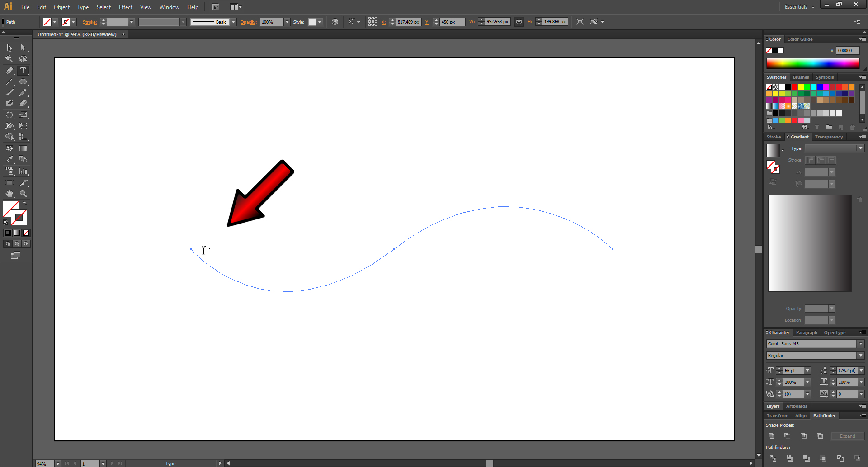Apply the Divide pathfinder
This screenshot has width=868, height=467.
click(773, 458)
